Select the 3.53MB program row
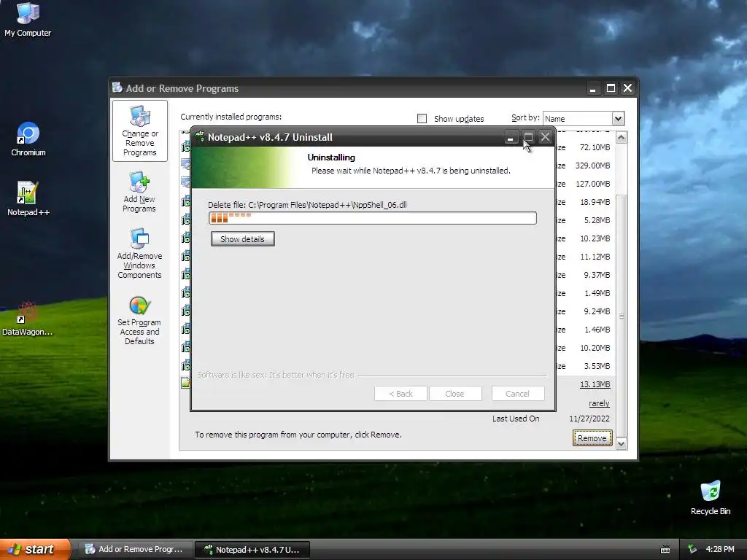747x560 pixels. pyautogui.click(x=584, y=366)
